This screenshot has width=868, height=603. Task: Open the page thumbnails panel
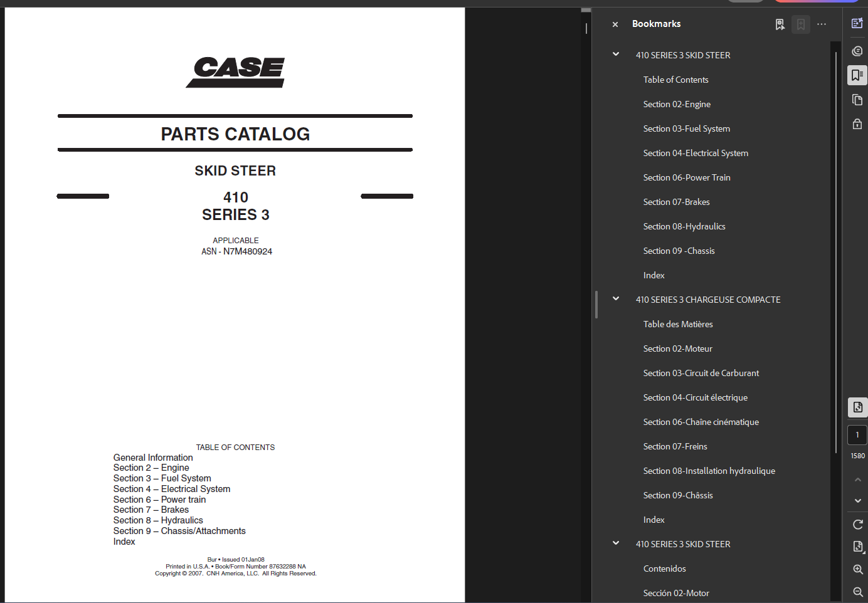coord(857,100)
